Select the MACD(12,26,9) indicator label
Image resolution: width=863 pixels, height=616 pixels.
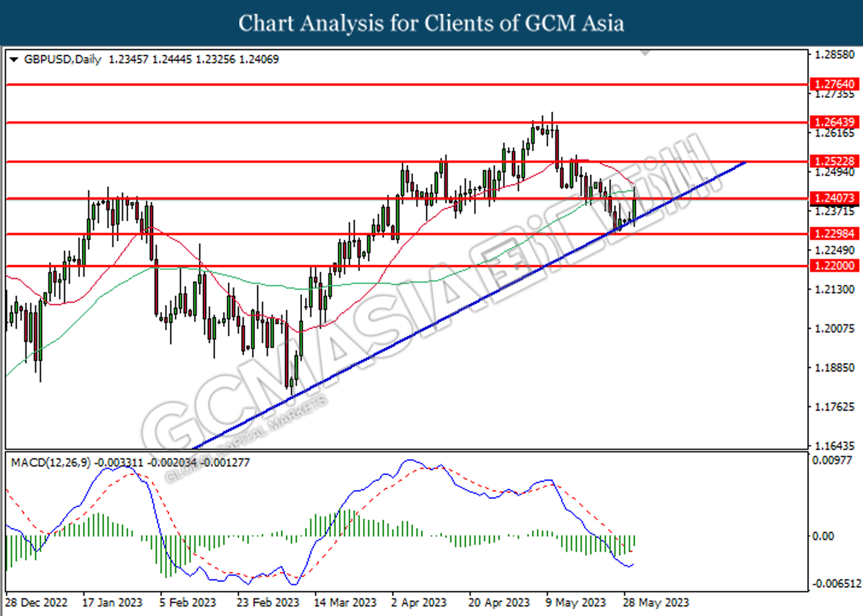pos(51,462)
